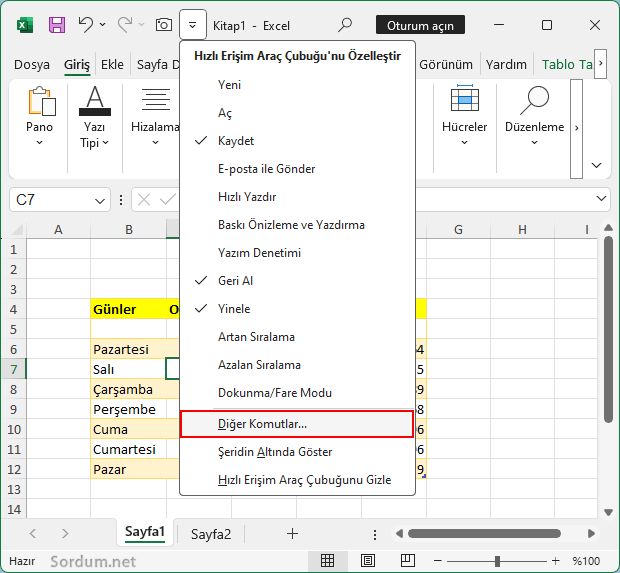Click the camera screenshot icon
This screenshot has width=620, height=573.
163,25
